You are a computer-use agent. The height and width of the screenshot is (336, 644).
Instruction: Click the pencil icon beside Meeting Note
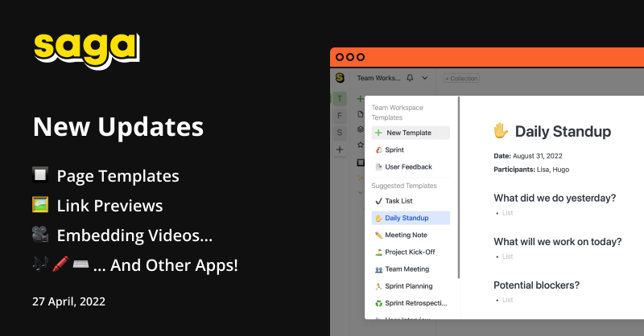pos(378,235)
